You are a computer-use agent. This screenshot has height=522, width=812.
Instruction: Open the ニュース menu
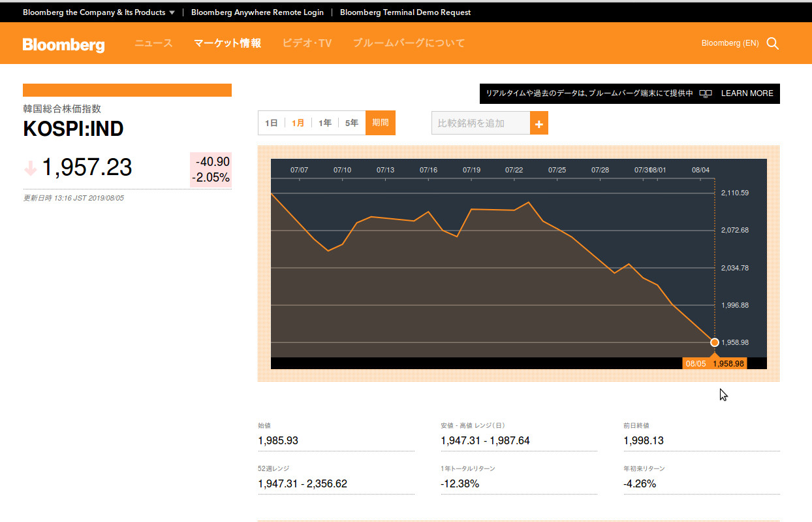(154, 43)
